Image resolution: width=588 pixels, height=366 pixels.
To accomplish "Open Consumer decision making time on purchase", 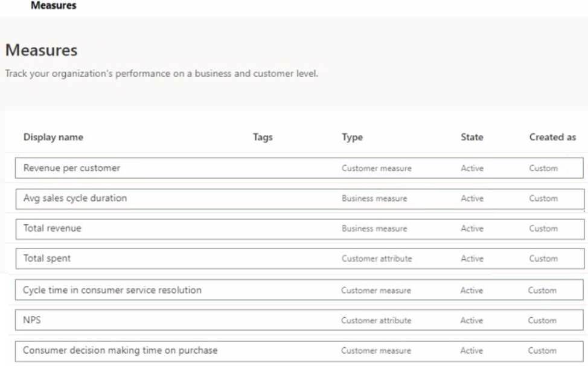I will (x=120, y=350).
